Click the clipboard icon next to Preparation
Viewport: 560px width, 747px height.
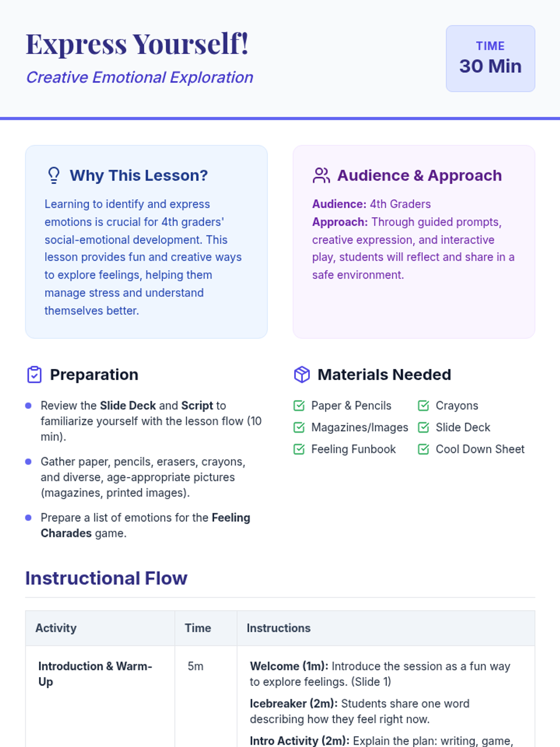[35, 375]
